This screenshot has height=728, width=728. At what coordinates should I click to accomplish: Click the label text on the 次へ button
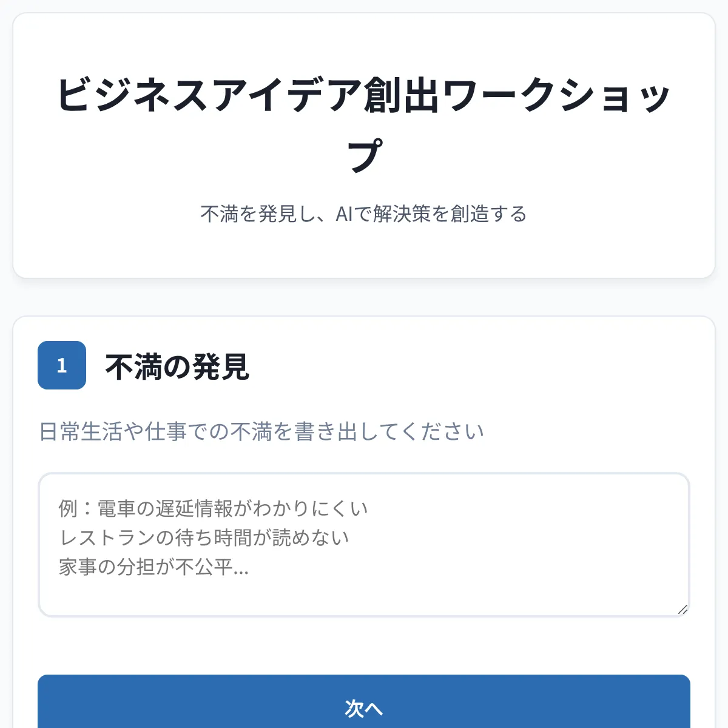click(x=363, y=709)
